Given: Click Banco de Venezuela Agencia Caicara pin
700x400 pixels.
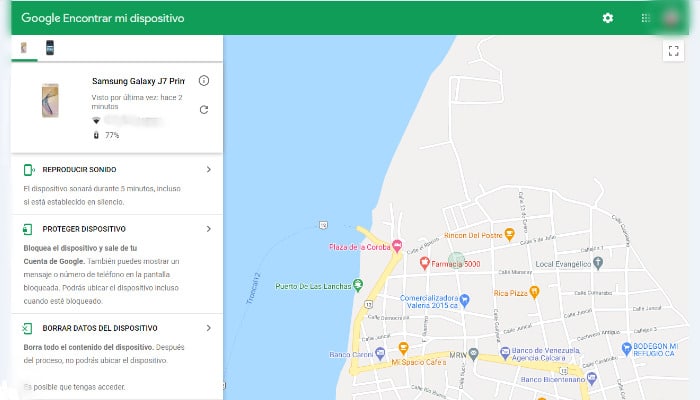Looking at the screenshot, I should (505, 353).
